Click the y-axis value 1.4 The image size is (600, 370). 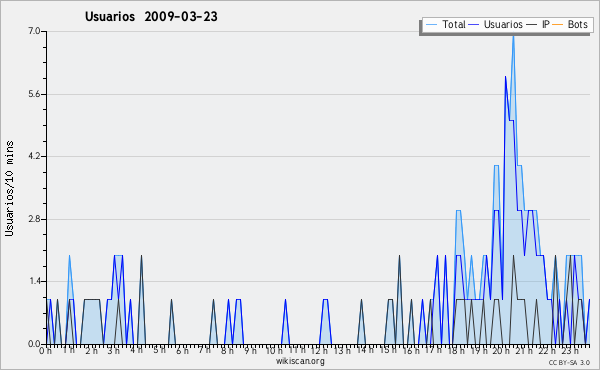click(x=34, y=282)
